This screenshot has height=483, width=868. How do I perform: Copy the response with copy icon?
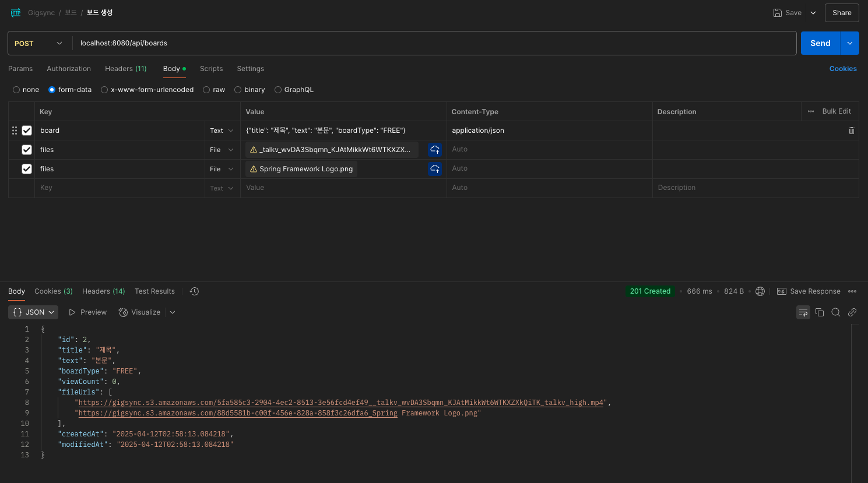point(820,312)
